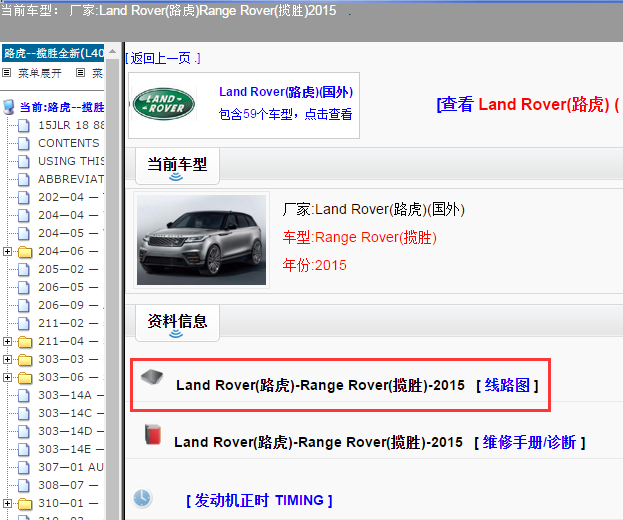Image resolution: width=623 pixels, height=520 pixels.
Task: Click folder icon beside 303—03
Action: pyautogui.click(x=25, y=360)
